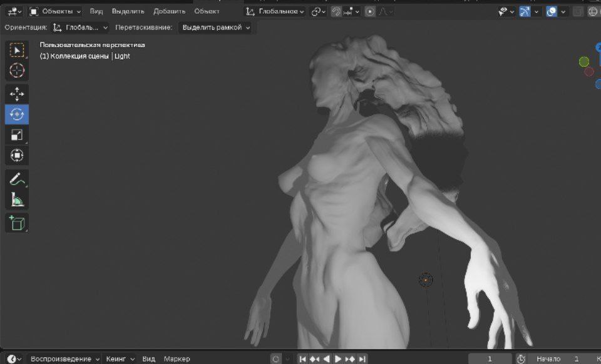
Task: Select the Measure tool
Action: (x=17, y=200)
